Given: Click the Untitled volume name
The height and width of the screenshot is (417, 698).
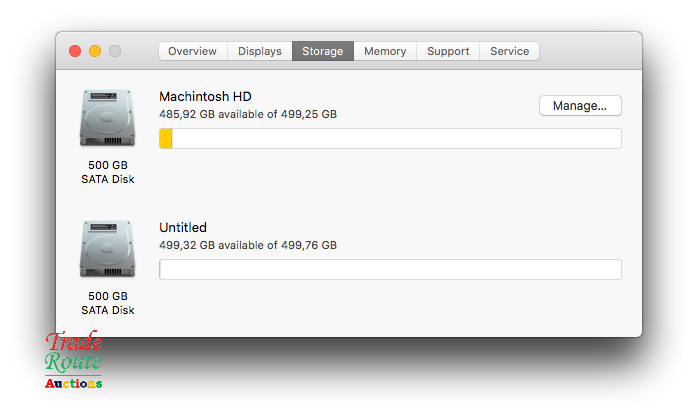Looking at the screenshot, I should pyautogui.click(x=183, y=227).
